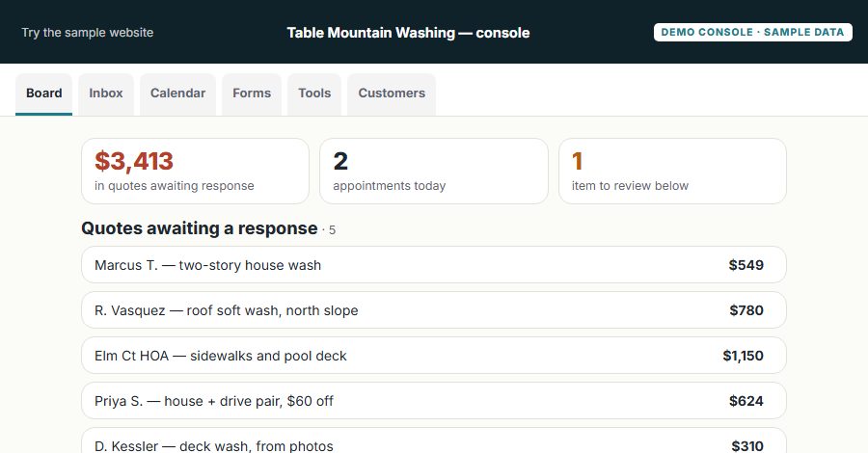This screenshot has height=453, width=868.
Task: Open the 1 item to review card
Action: (672, 171)
